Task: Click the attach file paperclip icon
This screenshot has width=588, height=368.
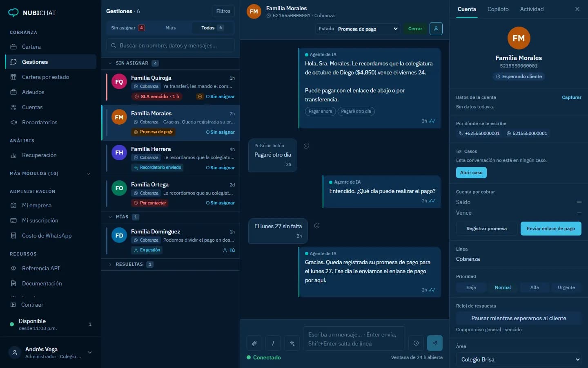Action: pos(254,343)
